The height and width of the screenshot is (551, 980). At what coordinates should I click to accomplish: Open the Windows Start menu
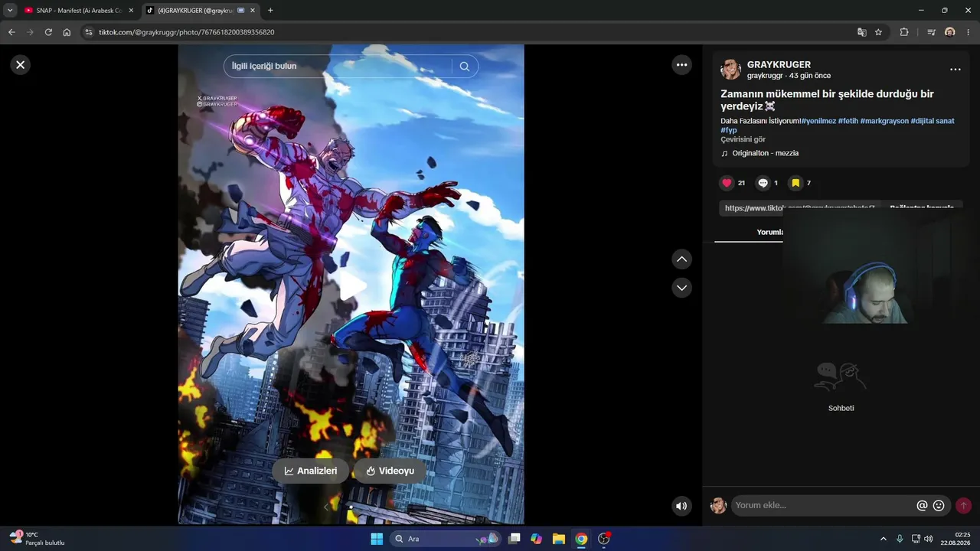point(377,539)
